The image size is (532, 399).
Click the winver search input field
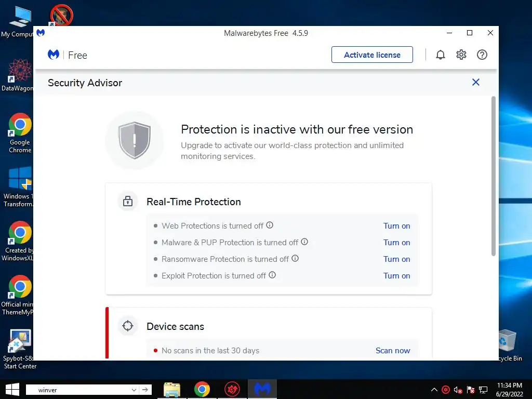point(82,390)
